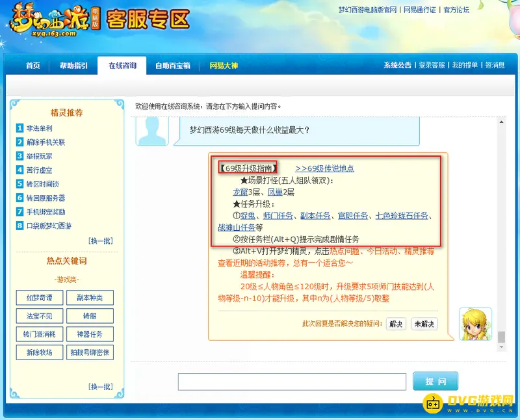Open the 官职任务 link

[x=353, y=216]
